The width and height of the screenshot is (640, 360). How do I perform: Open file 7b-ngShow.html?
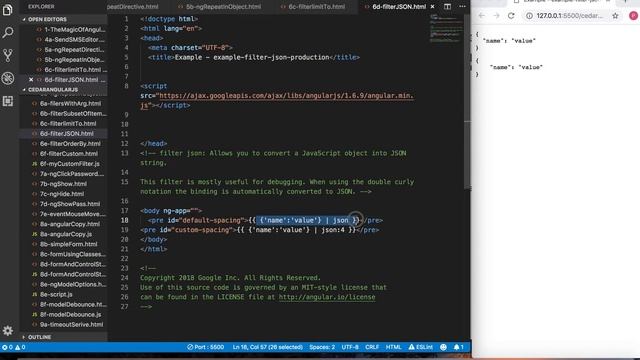pyautogui.click(x=63, y=184)
